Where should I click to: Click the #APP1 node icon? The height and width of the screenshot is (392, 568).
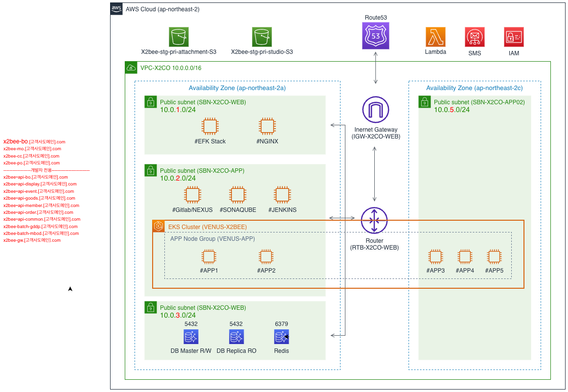209,256
